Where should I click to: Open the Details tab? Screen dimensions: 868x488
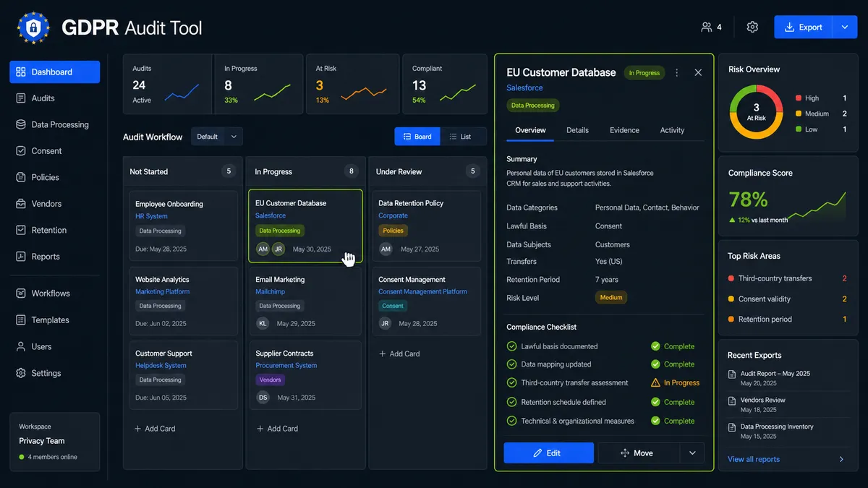pos(577,130)
